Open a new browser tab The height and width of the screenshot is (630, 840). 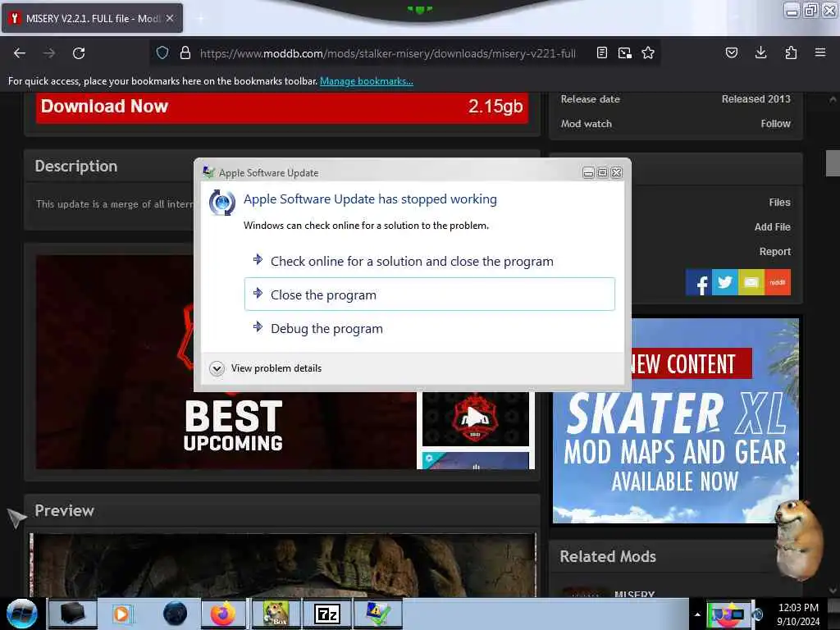click(200, 18)
